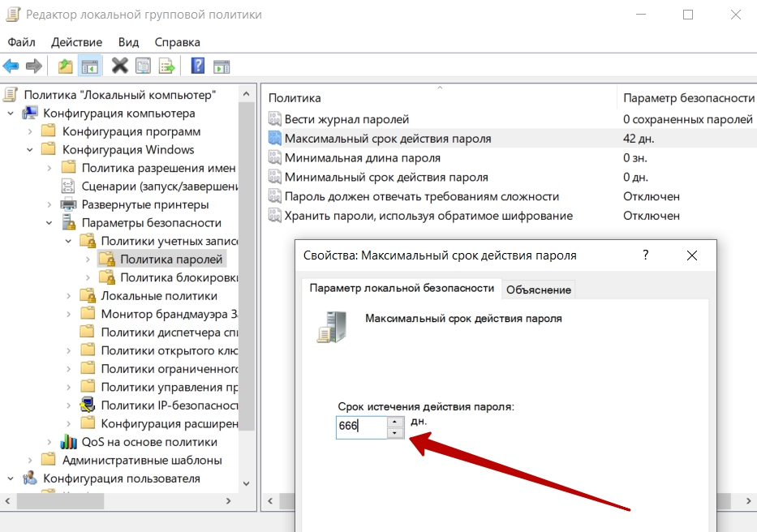Close the Свойства properties dialog
The width and height of the screenshot is (757, 532).
tap(692, 255)
